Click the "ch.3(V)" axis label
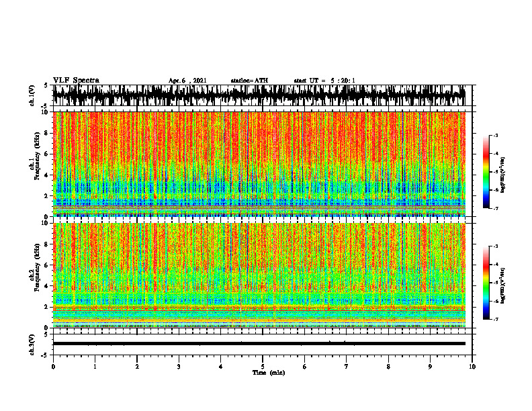The image size is (532, 411). (x=32, y=345)
